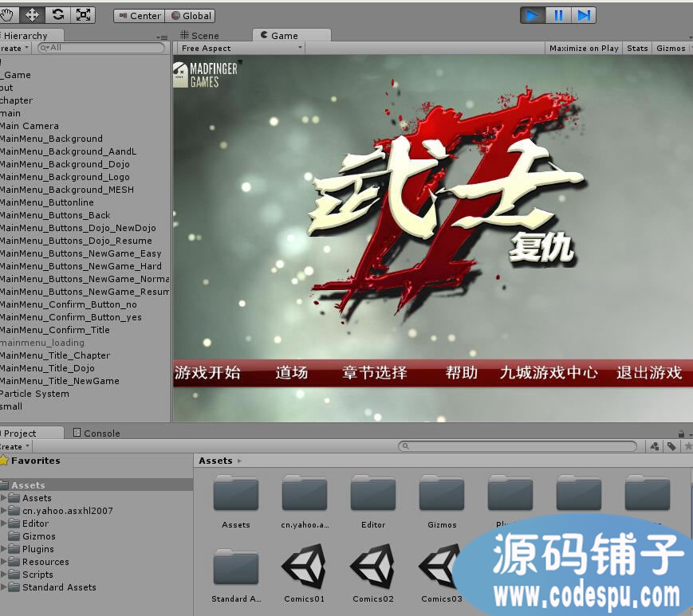Select MainMenu_Background_Logo object
Screen dimensions: 693x616
65,177
